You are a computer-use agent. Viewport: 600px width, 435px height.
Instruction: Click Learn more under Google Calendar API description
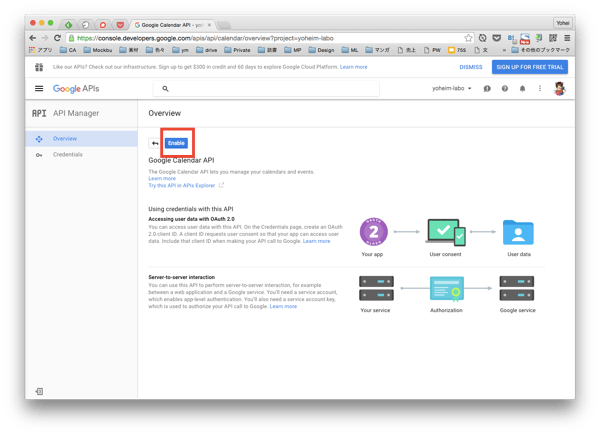pyautogui.click(x=162, y=179)
